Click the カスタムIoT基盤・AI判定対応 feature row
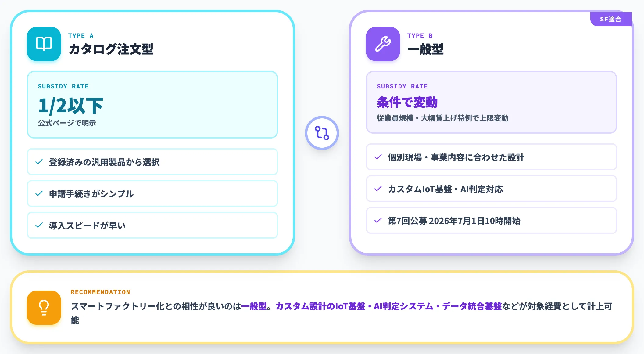Screen dimensions: 644x354 pyautogui.click(x=492, y=189)
